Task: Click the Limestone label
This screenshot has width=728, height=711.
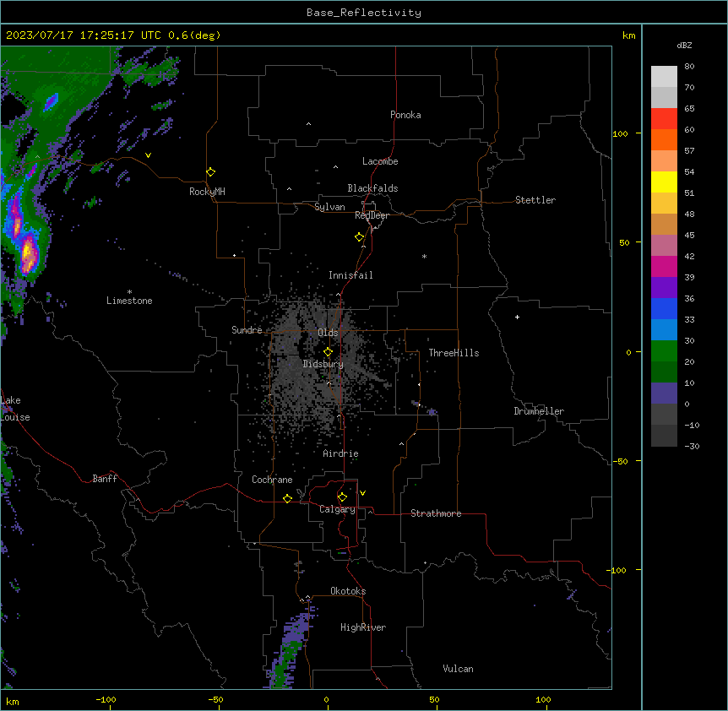Action: pyautogui.click(x=129, y=301)
